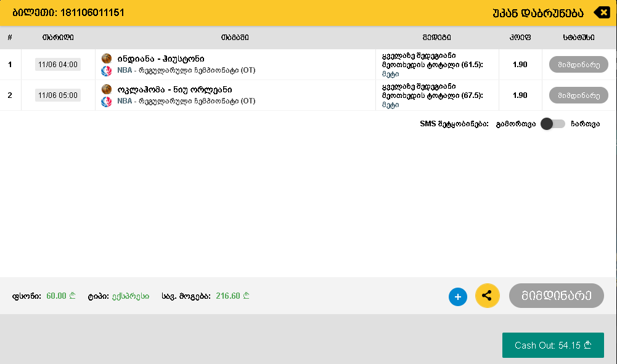Click the blue plus button

[x=458, y=297]
